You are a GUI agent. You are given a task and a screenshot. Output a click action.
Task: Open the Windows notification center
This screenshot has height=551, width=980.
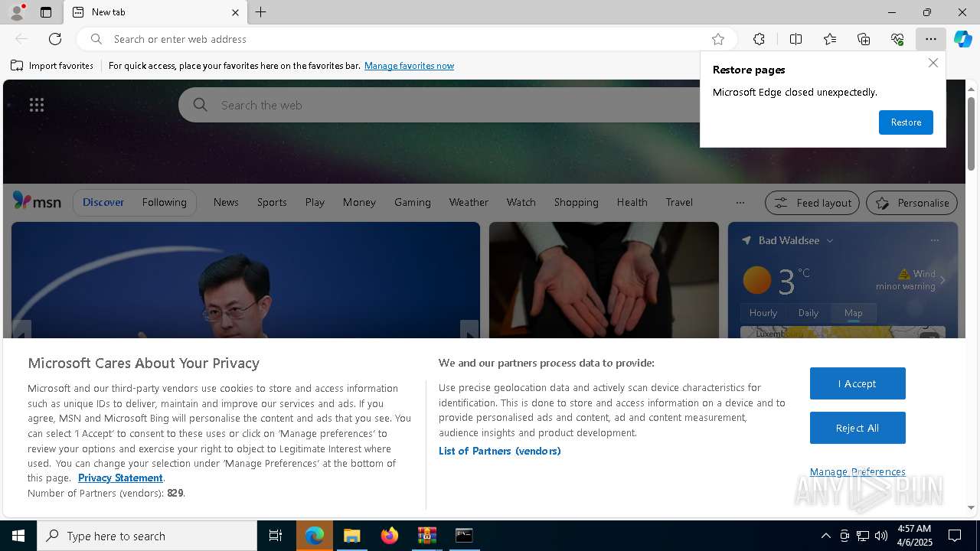click(x=955, y=536)
